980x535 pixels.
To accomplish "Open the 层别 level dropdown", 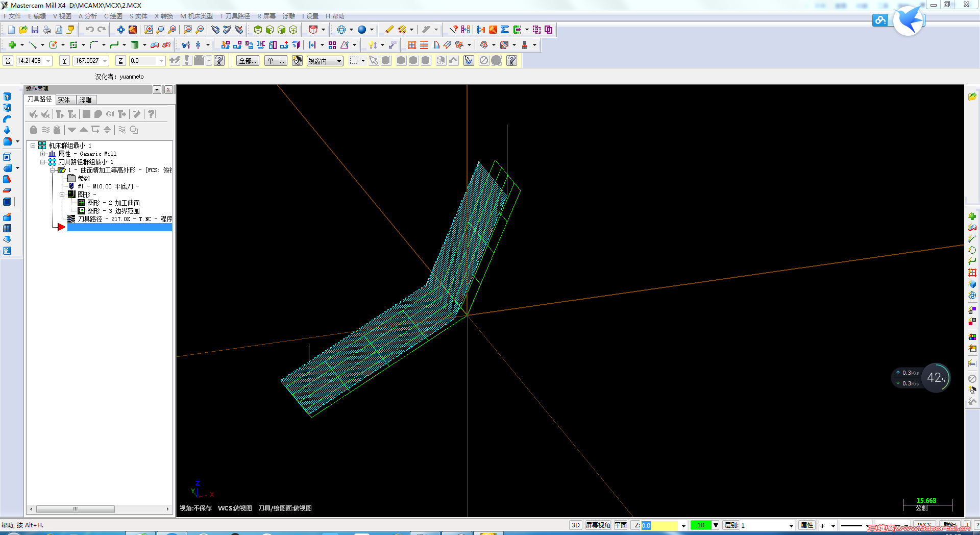I will point(791,525).
